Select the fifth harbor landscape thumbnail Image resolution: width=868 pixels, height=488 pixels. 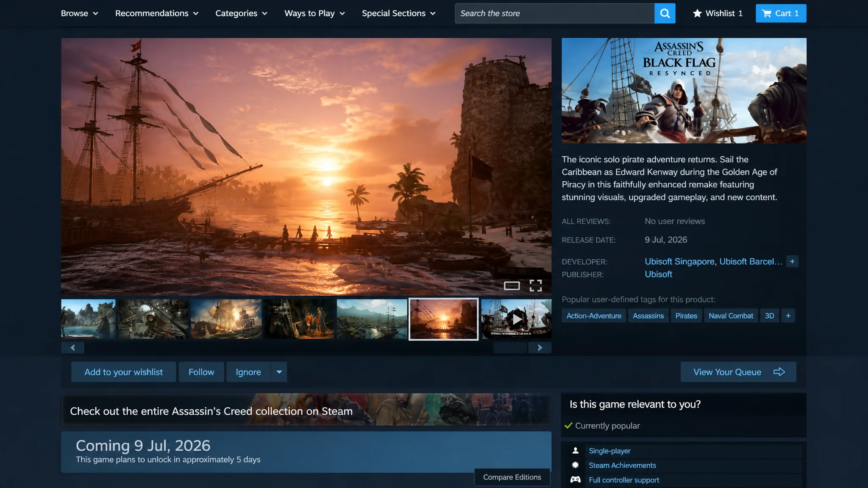372,319
